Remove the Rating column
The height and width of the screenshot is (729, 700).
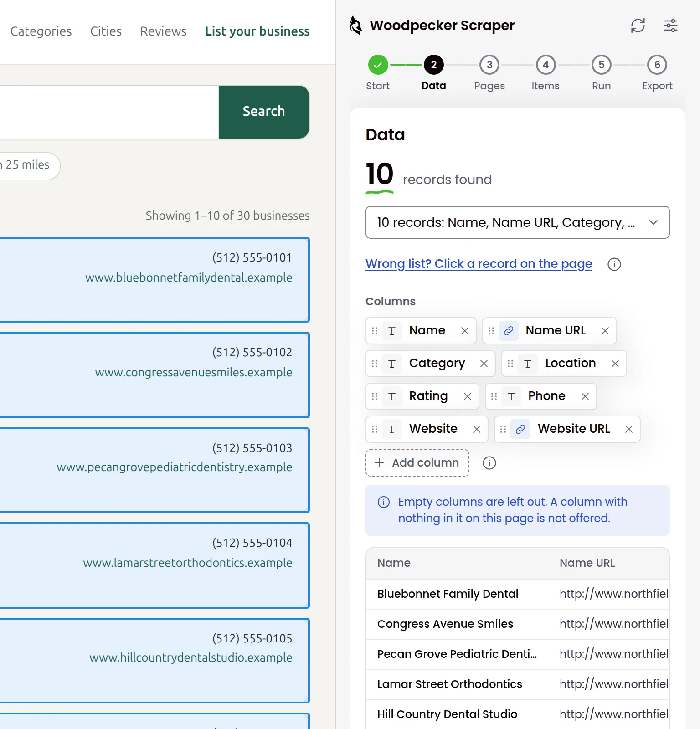tap(467, 396)
